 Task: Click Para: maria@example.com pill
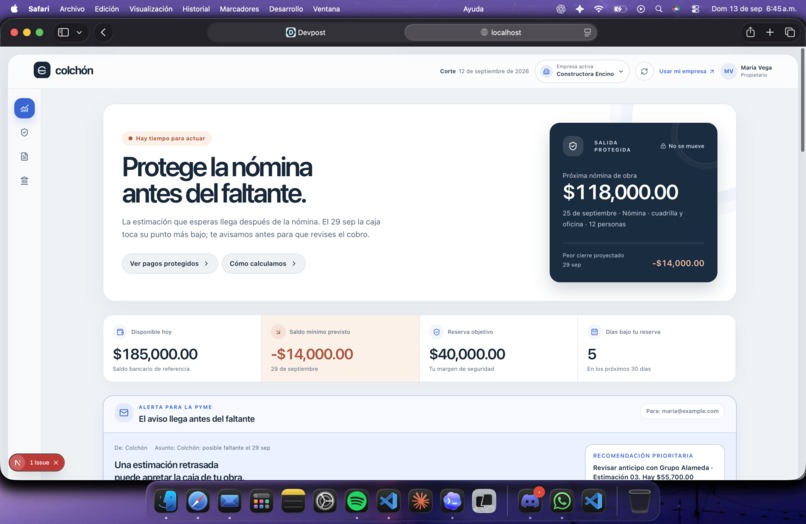[682, 411]
